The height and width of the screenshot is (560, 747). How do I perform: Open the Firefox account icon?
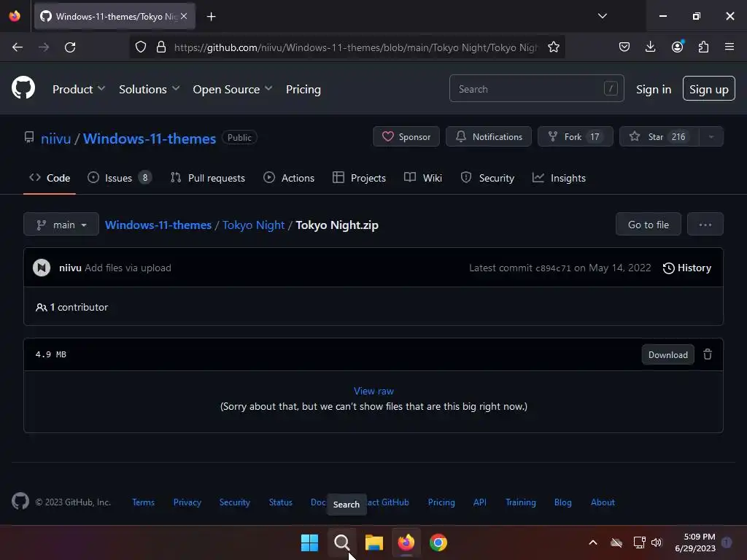[x=677, y=47]
